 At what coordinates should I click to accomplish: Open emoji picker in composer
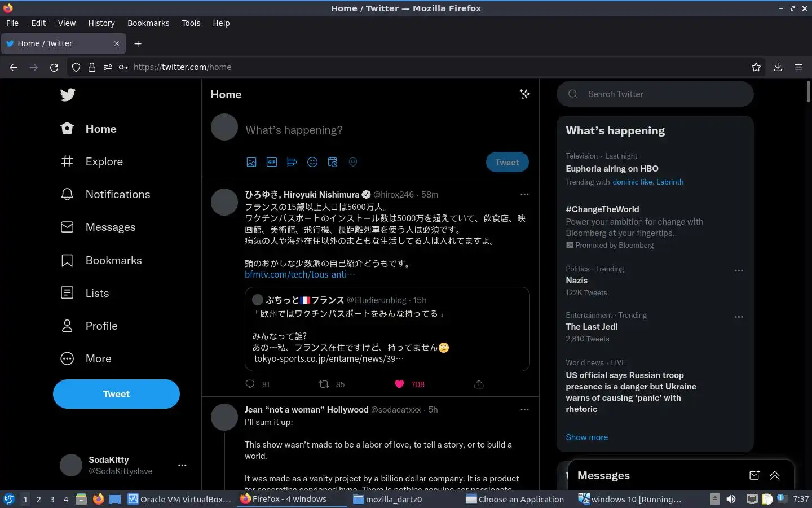312,162
